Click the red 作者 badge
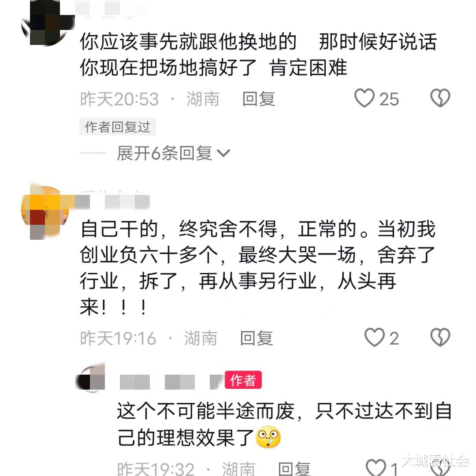This screenshot has height=476, width=476. coord(243,380)
